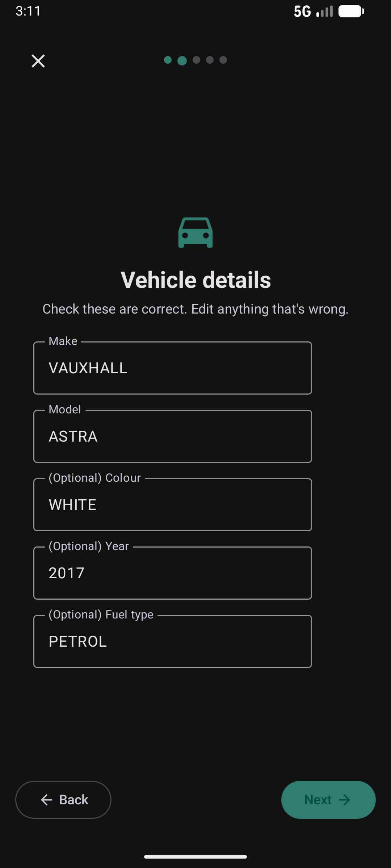Click the 5G network indicator
This screenshot has height=868, width=391.
coord(303,11)
